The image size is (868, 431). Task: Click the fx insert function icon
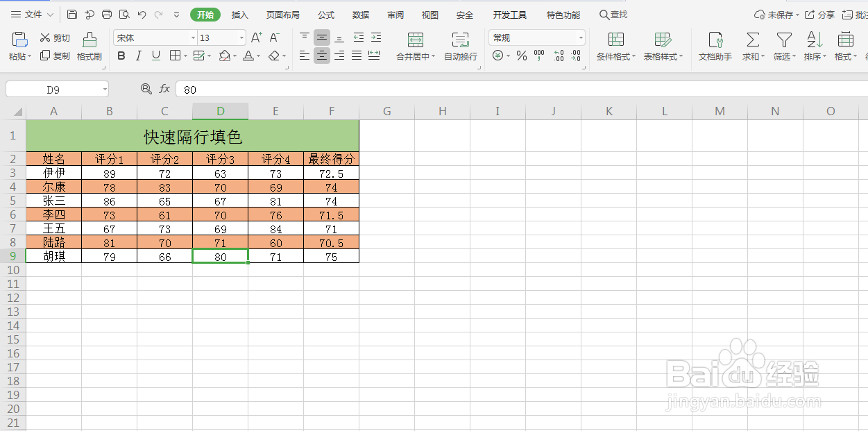point(164,89)
